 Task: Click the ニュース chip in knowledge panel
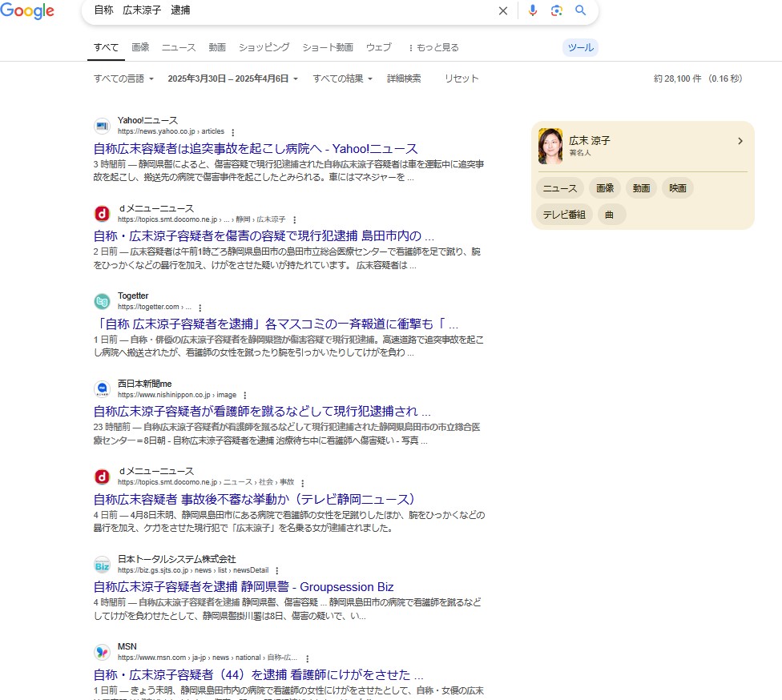click(559, 188)
